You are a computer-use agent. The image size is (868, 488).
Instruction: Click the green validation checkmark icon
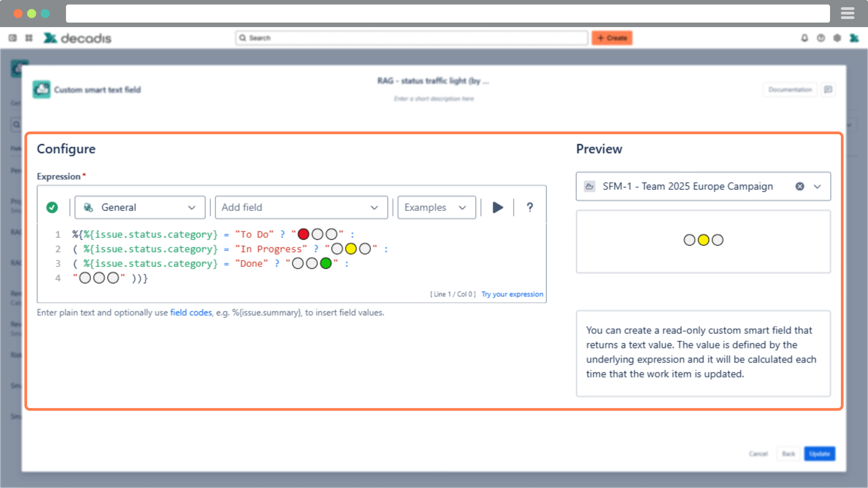52,207
